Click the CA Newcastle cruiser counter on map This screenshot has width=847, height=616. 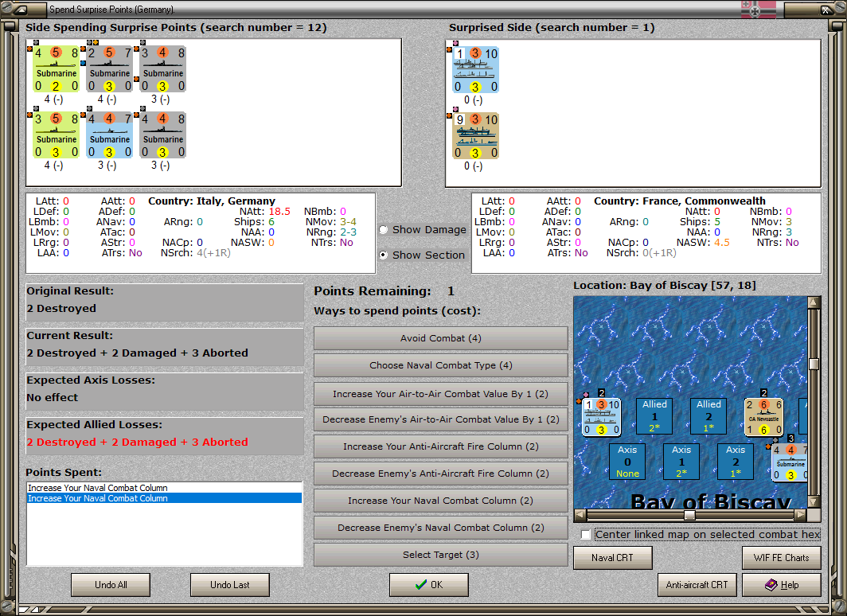click(x=764, y=416)
